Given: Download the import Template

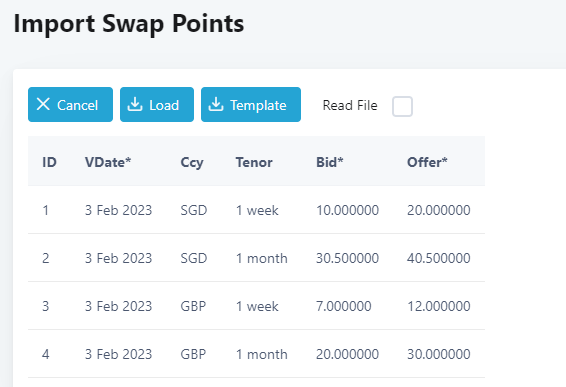Looking at the screenshot, I should tap(251, 104).
